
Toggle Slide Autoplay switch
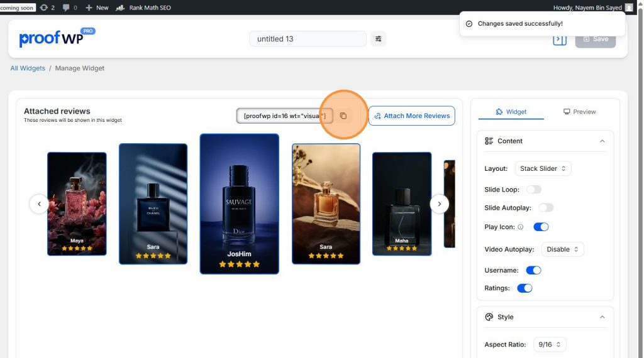pos(546,207)
